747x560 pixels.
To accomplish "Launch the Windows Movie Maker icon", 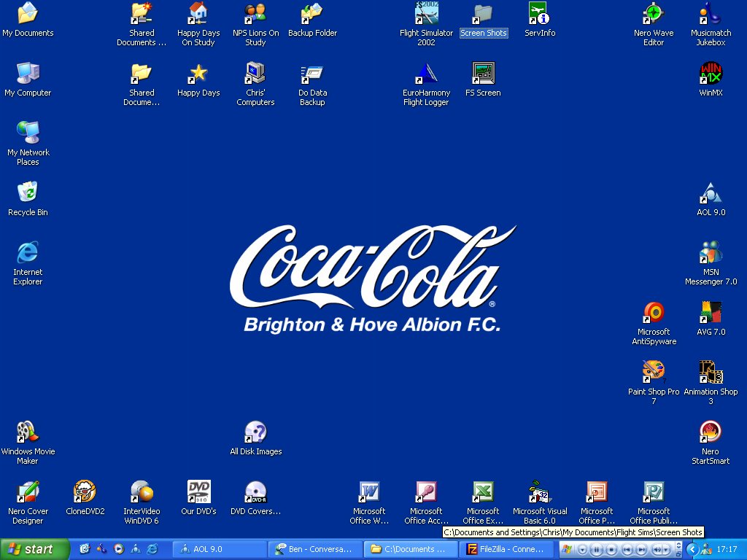I will (28, 443).
